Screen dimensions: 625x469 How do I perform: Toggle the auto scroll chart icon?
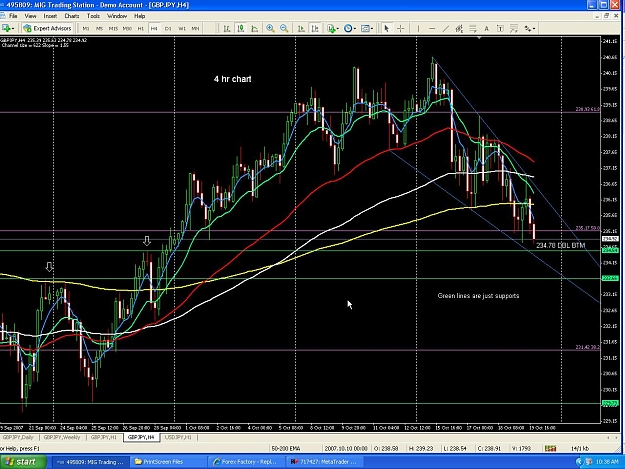tap(301, 28)
